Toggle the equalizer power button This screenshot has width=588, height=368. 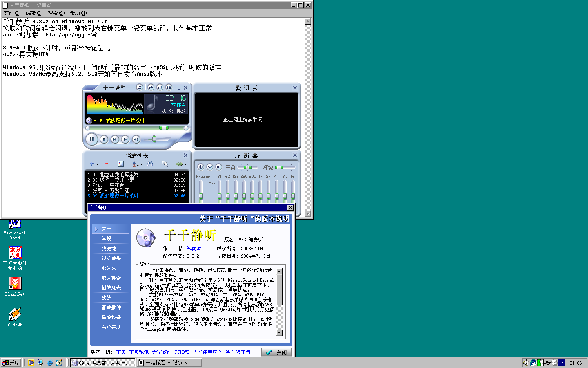point(200,167)
